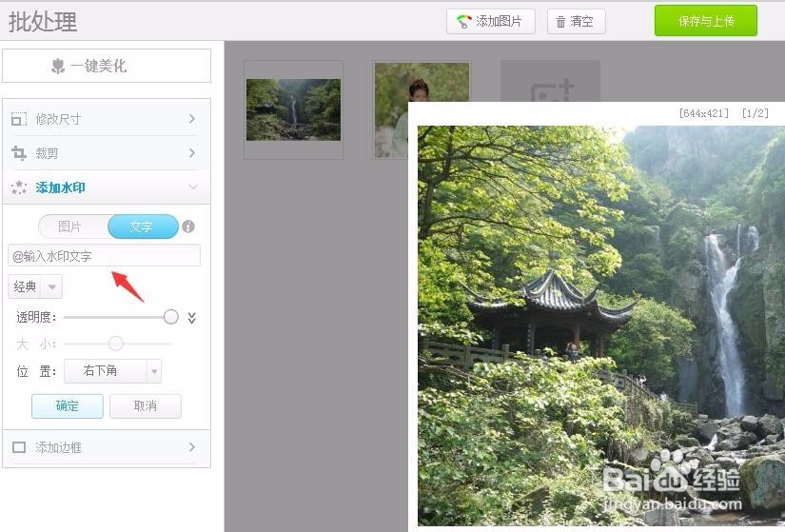Focus the 输入水印文字 input field

tap(104, 255)
